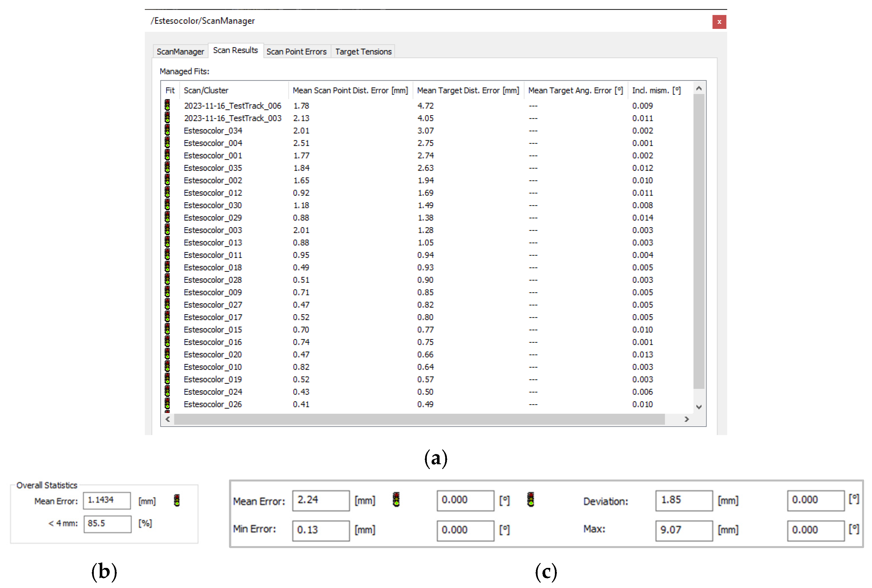The width and height of the screenshot is (872, 588).
Task: Open the Target Tensions tab
Action: (363, 51)
